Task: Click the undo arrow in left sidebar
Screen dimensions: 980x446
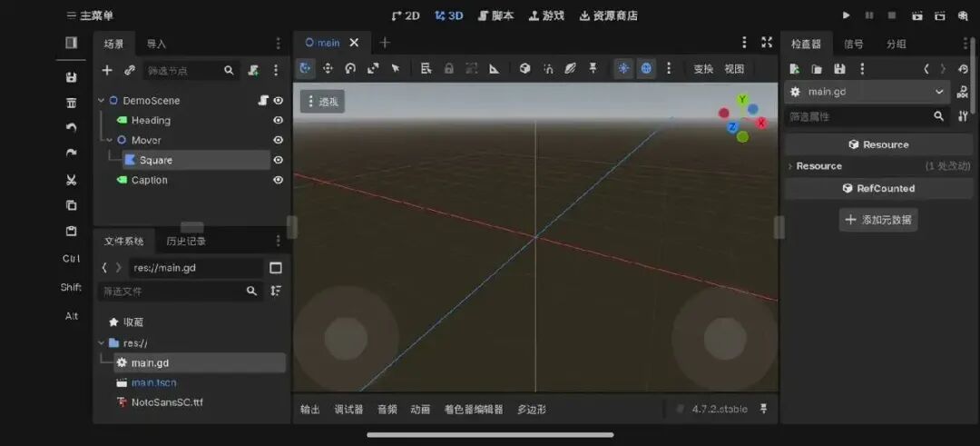Action: [72, 127]
